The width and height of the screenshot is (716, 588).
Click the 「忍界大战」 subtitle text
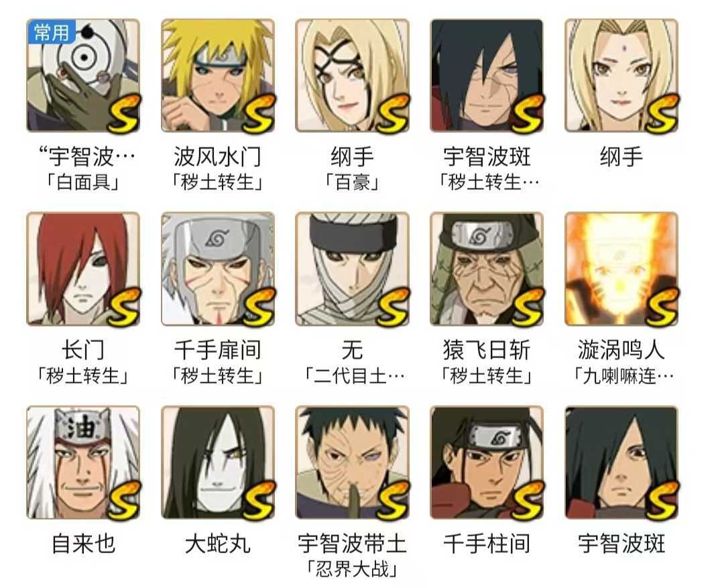pos(352,569)
